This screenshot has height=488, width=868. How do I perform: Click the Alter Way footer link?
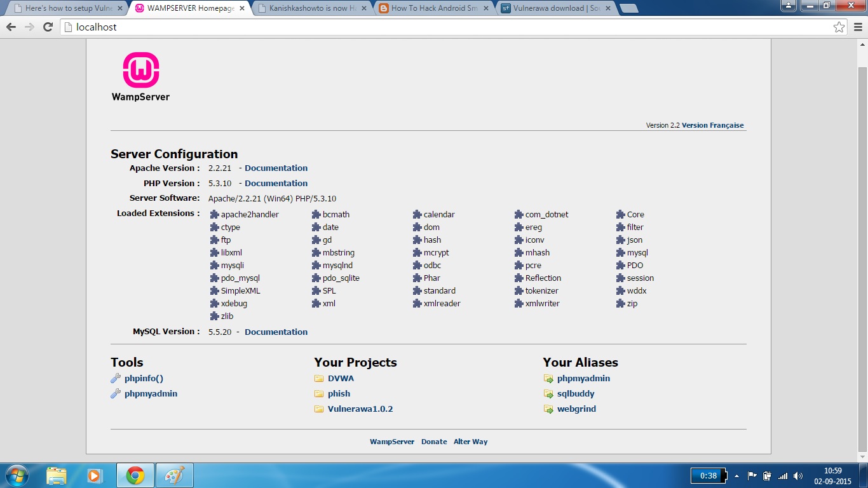(x=470, y=442)
